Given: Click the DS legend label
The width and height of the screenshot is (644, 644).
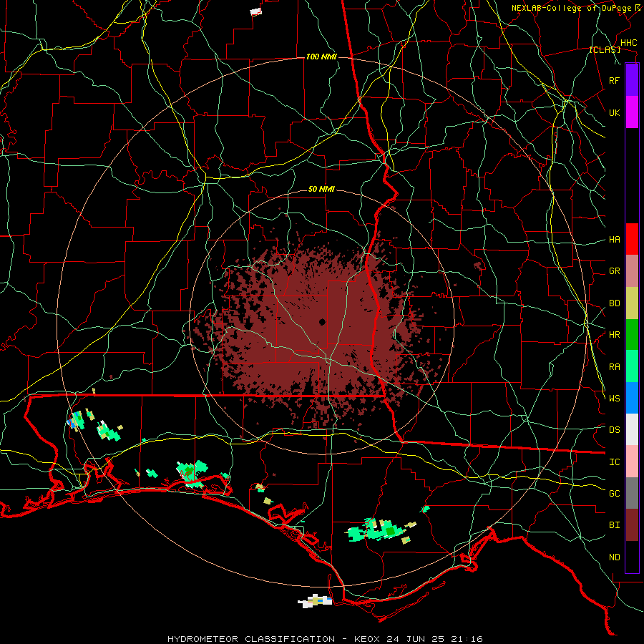Looking at the screenshot, I should click(614, 430).
